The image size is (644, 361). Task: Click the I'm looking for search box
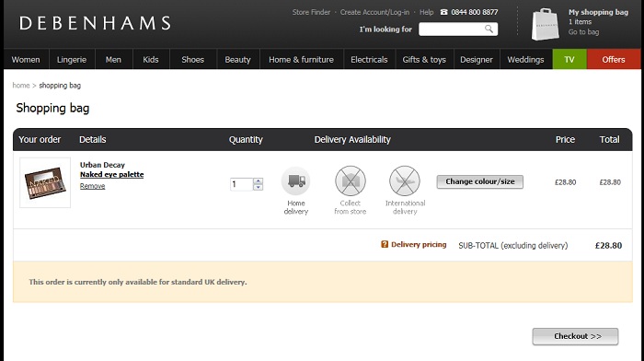coord(458,29)
